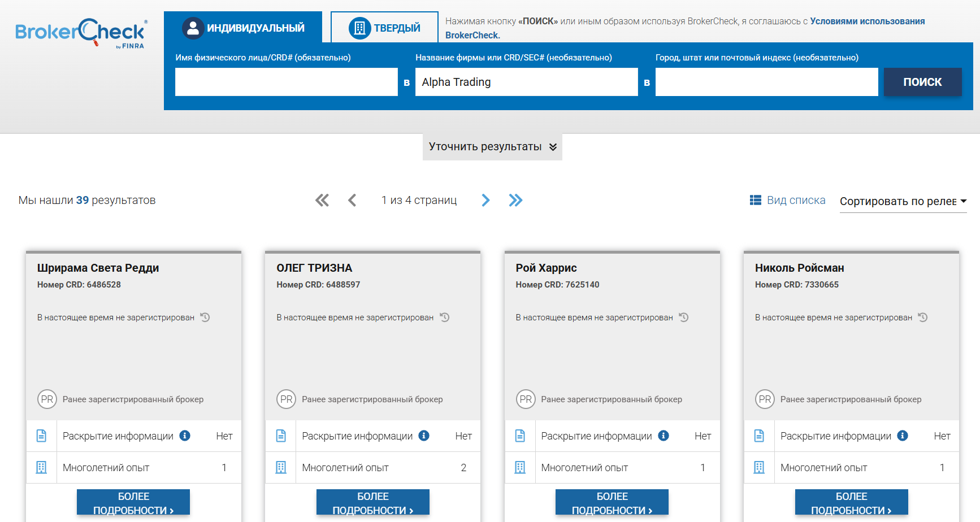Screen dimensions: 980x522
Task: Click disclosure info icon on Рой Харрис card
Action: (x=664, y=436)
